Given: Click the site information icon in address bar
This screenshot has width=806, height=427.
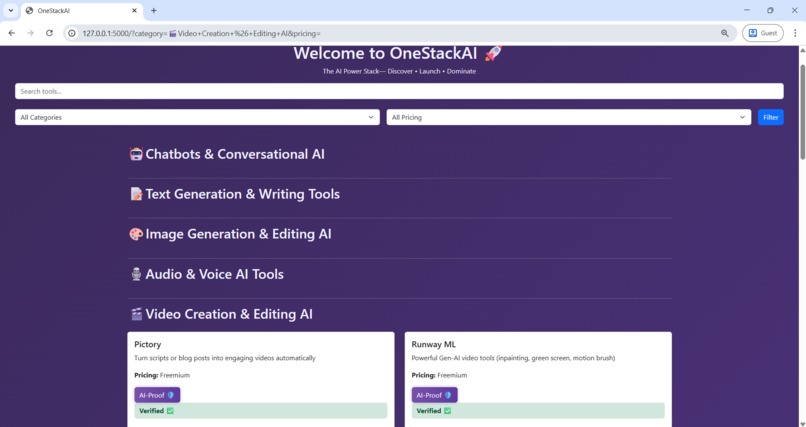Looking at the screenshot, I should 72,33.
